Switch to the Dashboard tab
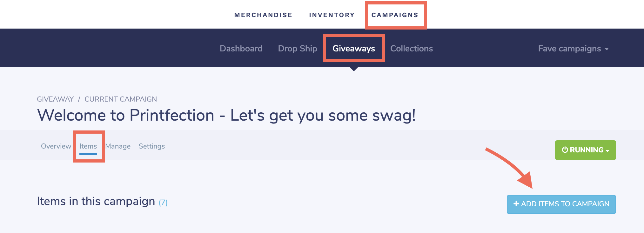Image resolution: width=644 pixels, height=233 pixels. click(x=241, y=49)
